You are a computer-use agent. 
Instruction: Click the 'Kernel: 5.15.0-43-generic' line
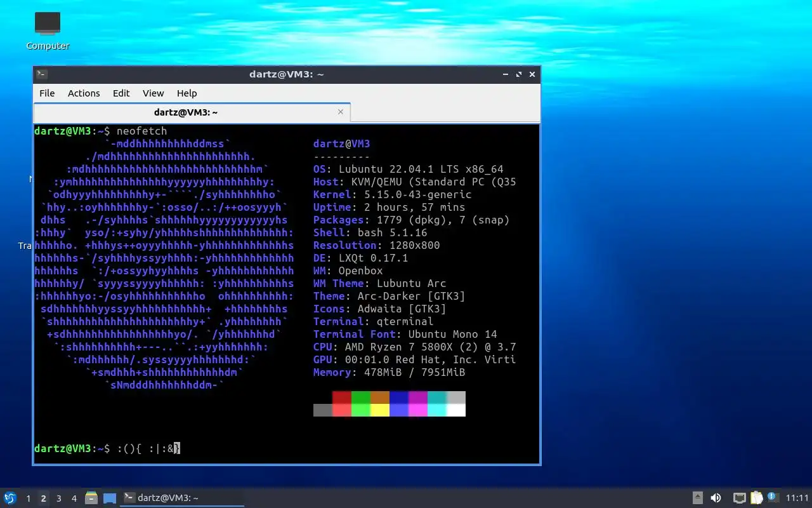point(392,194)
